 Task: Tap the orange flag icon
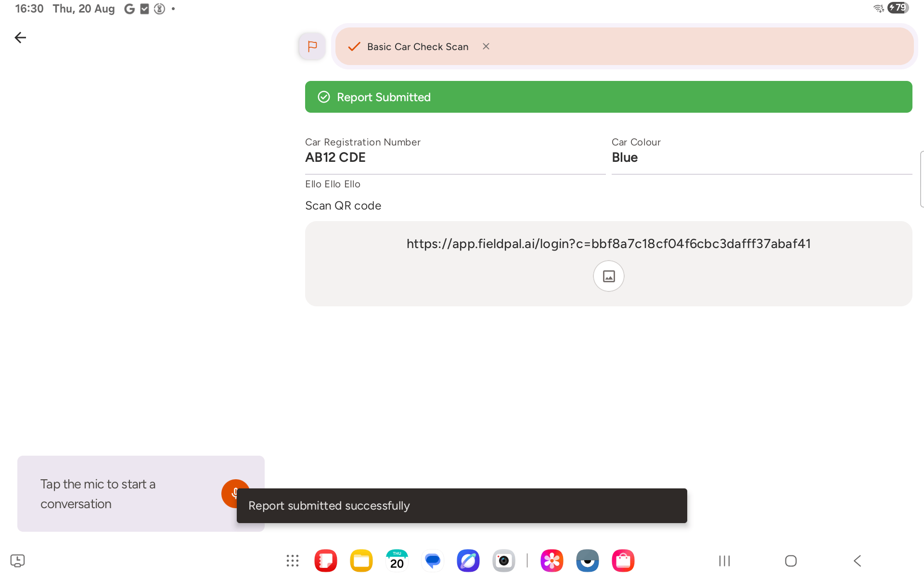[312, 46]
